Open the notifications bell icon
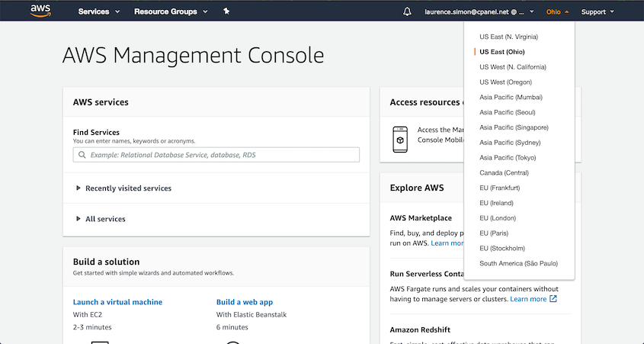The width and height of the screenshot is (644, 344). coord(407,12)
